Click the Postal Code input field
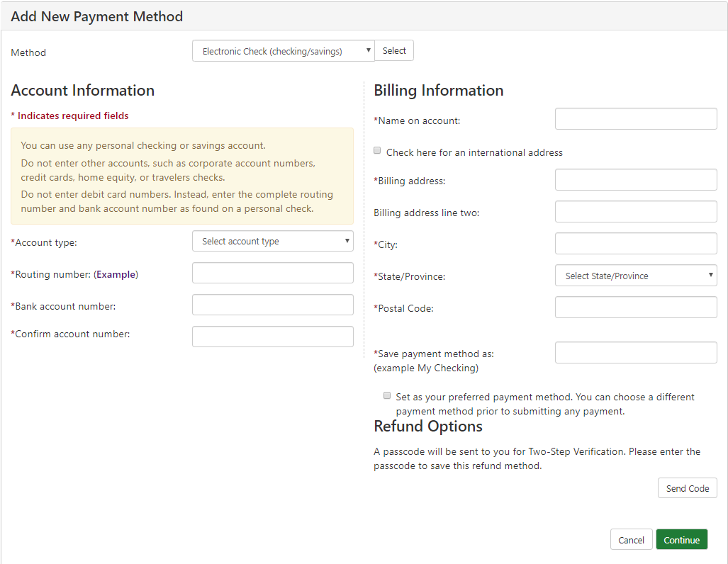The height and width of the screenshot is (564, 728). point(636,308)
